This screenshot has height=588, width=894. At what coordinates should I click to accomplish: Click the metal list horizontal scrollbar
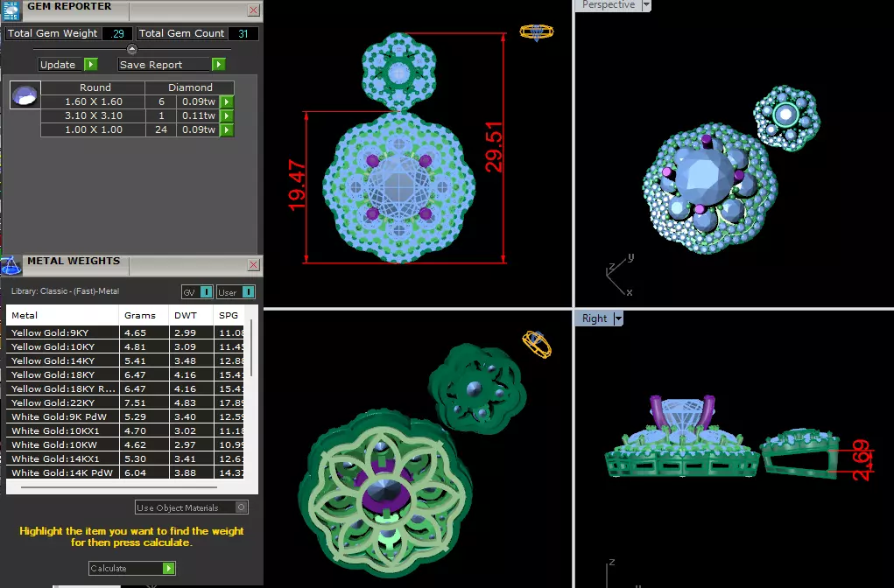click(x=119, y=487)
